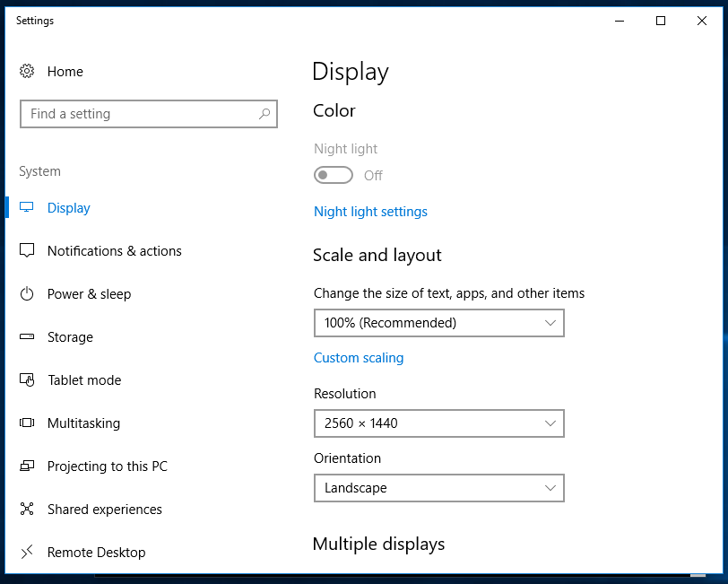
Task: Select Projecting to this PC menu item
Action: pyautogui.click(x=107, y=466)
